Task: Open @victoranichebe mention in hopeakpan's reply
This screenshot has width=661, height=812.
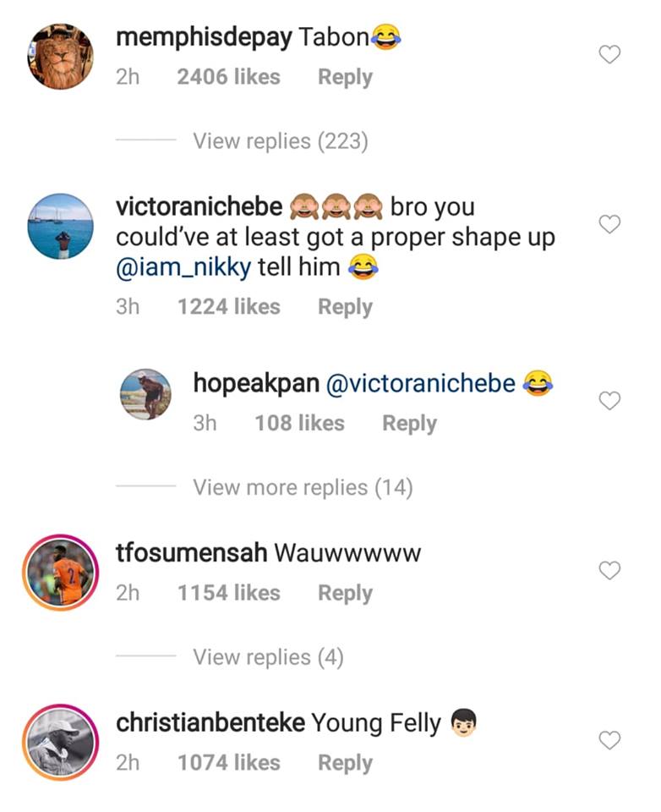Action: click(420, 383)
